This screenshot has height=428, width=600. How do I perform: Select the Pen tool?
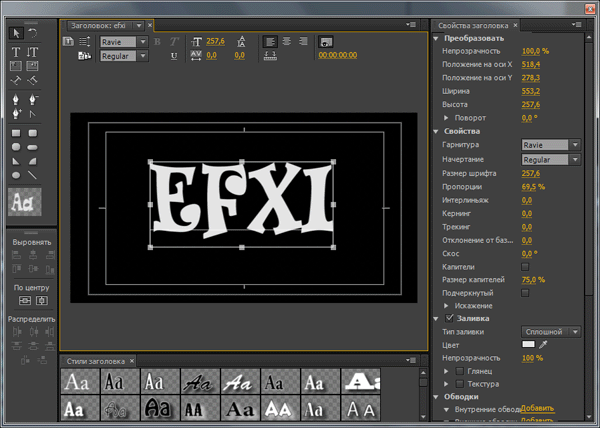point(16,100)
